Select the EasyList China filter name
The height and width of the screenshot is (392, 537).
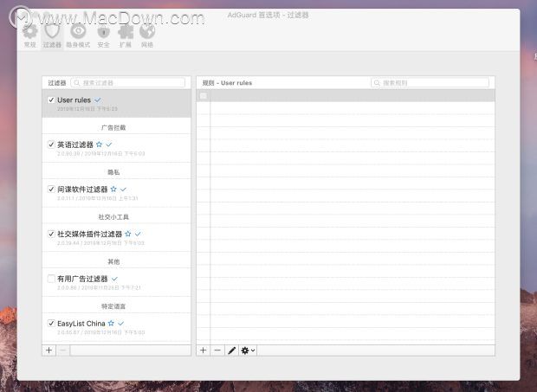[x=81, y=324]
